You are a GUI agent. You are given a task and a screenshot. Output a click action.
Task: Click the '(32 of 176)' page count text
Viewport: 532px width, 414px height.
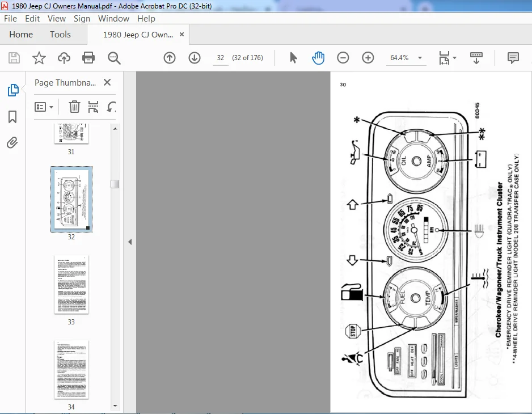point(247,58)
